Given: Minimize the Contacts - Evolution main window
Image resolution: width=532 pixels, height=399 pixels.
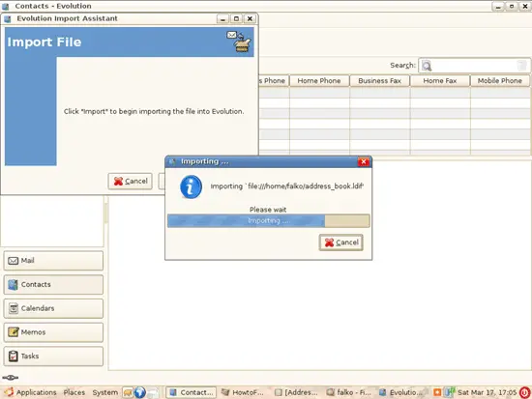Looking at the screenshot, I should [498, 7].
